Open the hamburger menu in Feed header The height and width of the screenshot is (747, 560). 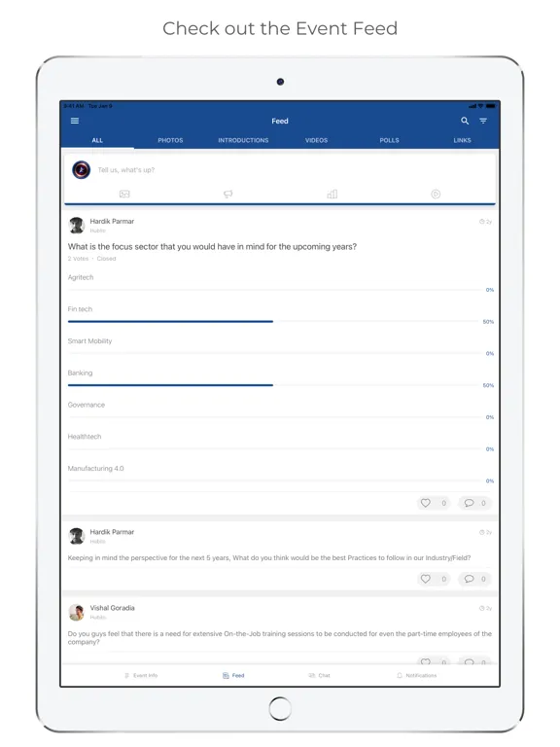[75, 121]
